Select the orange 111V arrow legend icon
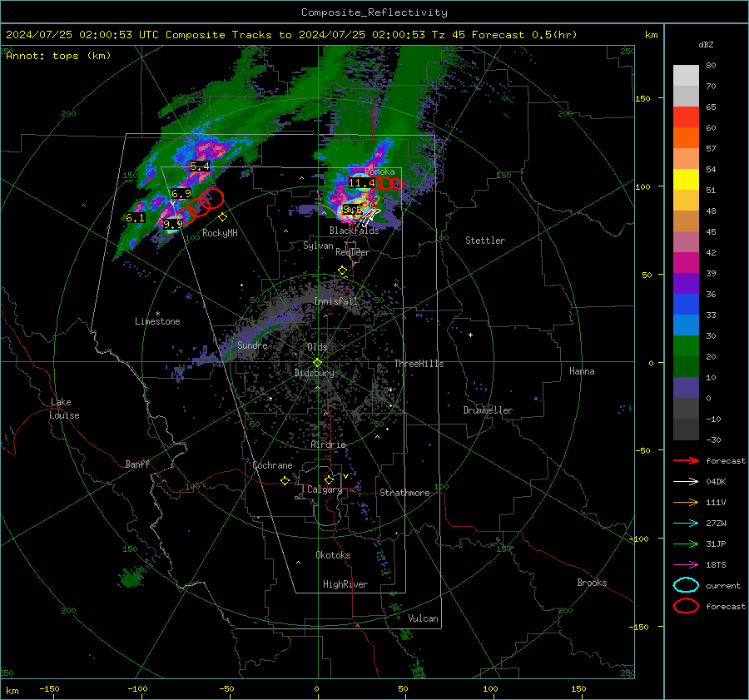Screen dimensions: 749x700 (x=686, y=502)
